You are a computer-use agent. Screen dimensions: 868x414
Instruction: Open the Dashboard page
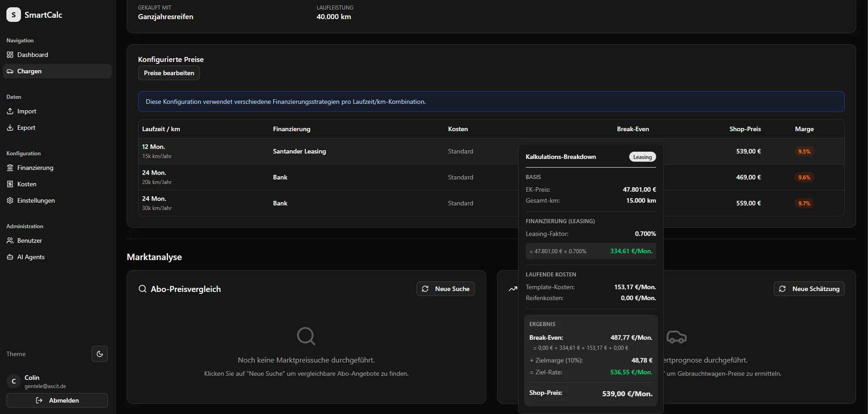click(x=32, y=55)
